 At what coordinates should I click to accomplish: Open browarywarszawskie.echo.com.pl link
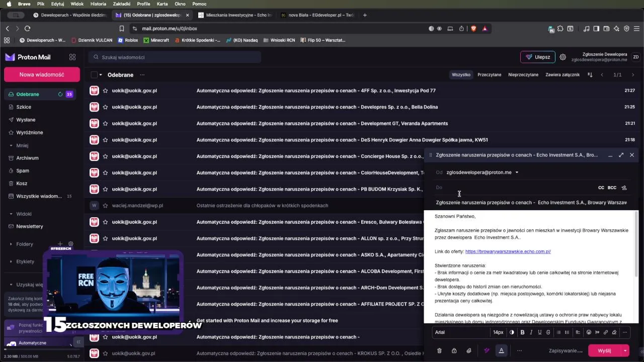point(508,251)
